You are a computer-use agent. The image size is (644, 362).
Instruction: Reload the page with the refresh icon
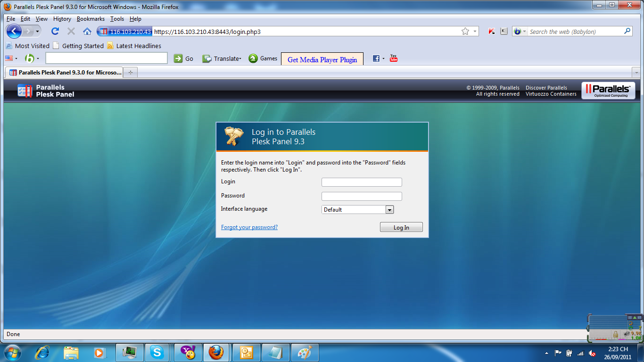55,31
